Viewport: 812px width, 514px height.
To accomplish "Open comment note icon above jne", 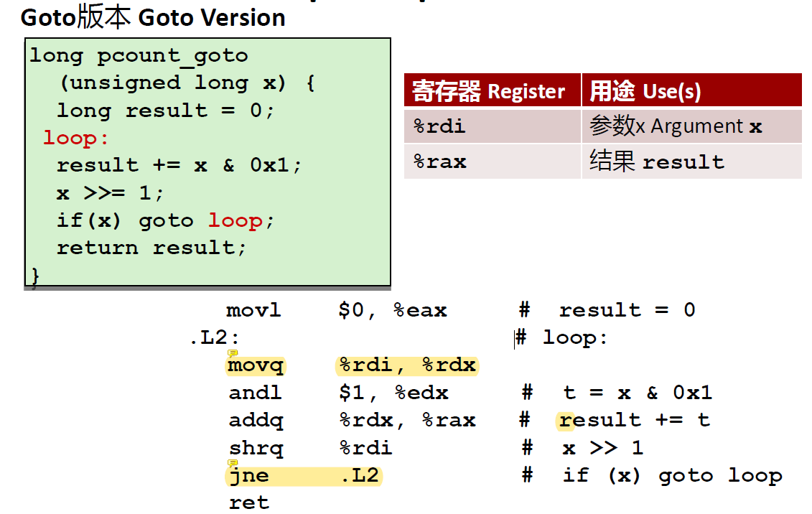I will (x=233, y=463).
